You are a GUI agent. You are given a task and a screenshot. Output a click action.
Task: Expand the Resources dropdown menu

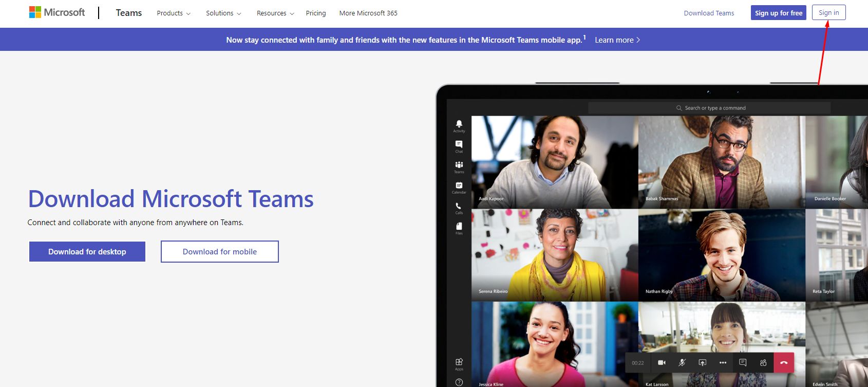(x=275, y=13)
